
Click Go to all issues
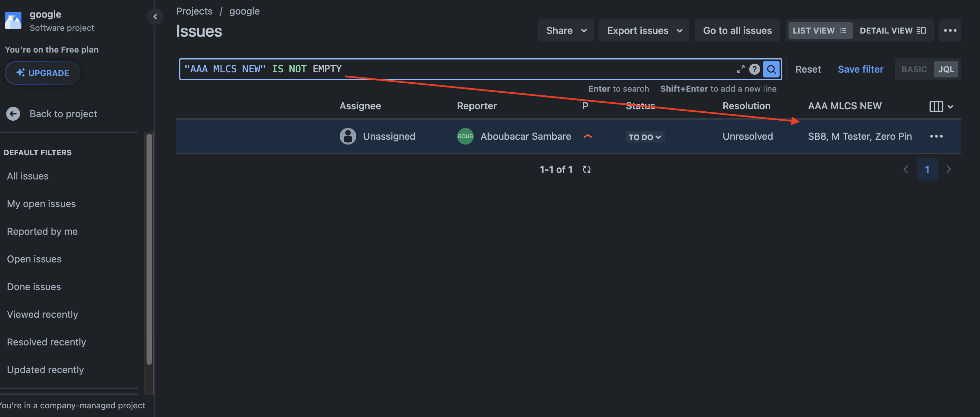pos(737,30)
